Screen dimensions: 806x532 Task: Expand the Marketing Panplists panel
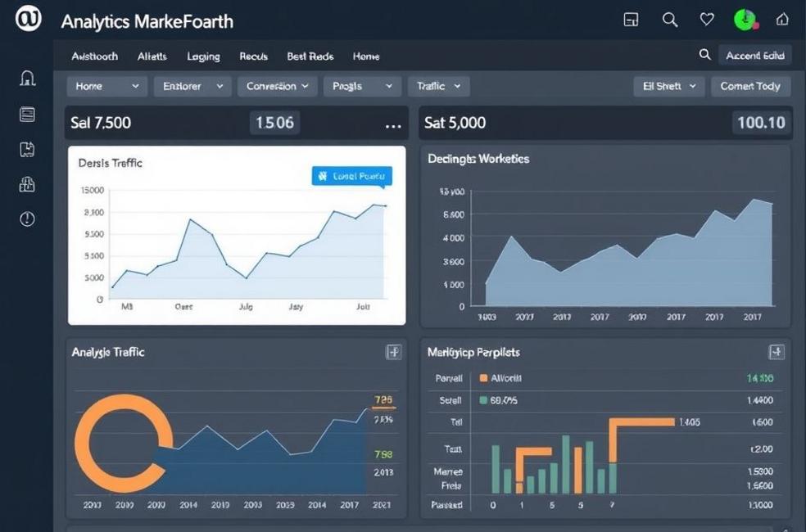[x=776, y=352]
